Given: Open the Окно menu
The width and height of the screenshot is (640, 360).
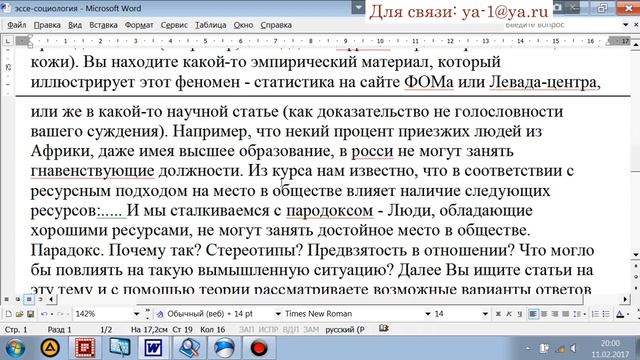Looking at the screenshot, I should point(243,25).
